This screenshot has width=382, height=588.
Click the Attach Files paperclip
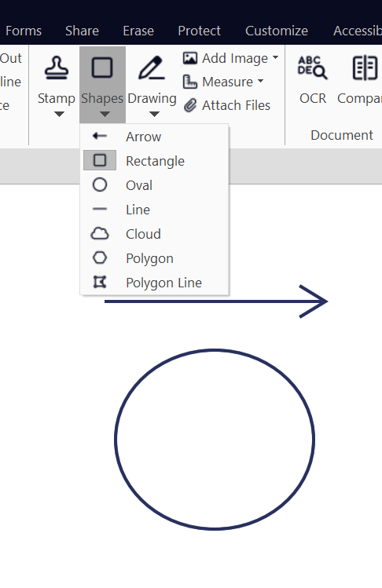[190, 105]
